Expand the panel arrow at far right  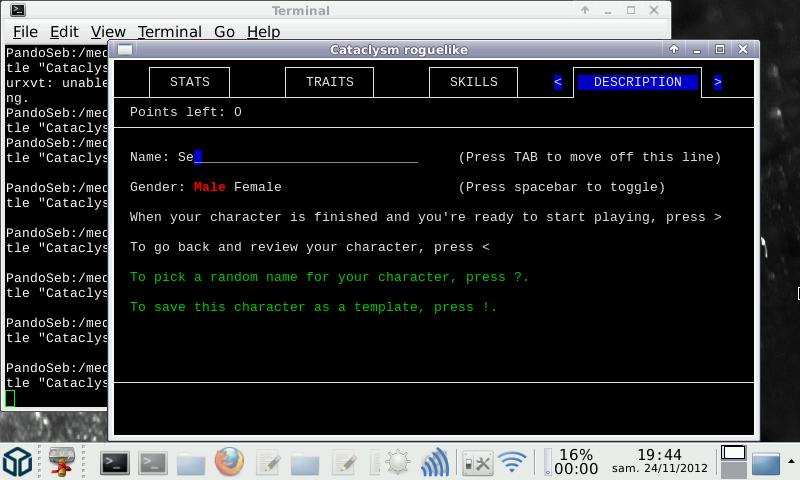pos(791,462)
